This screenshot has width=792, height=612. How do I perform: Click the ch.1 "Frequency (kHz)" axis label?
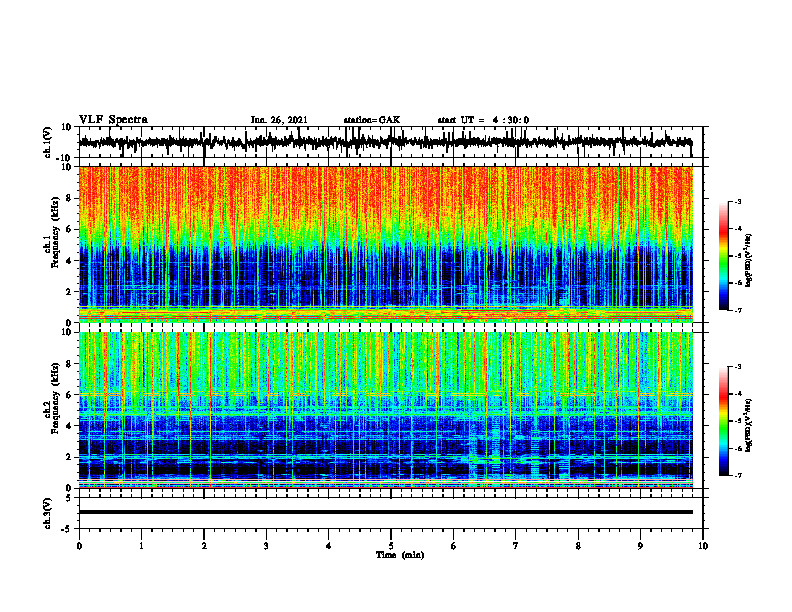tap(56, 233)
